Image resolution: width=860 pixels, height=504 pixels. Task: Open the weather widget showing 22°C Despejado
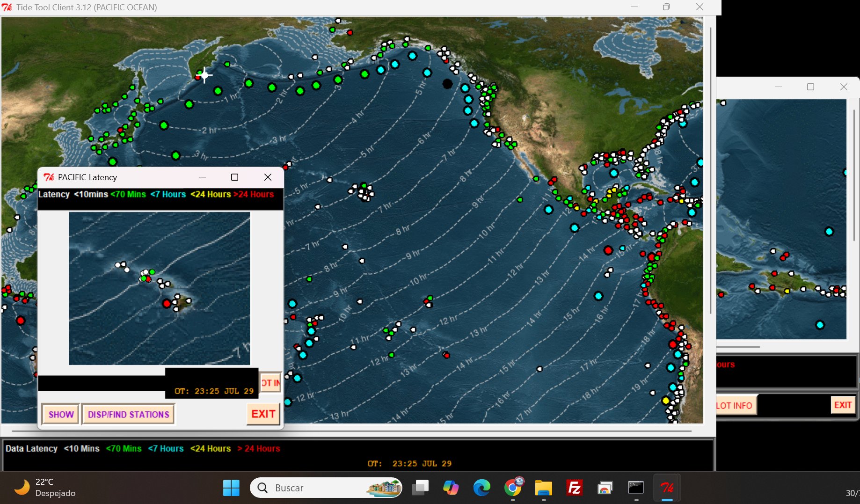45,487
